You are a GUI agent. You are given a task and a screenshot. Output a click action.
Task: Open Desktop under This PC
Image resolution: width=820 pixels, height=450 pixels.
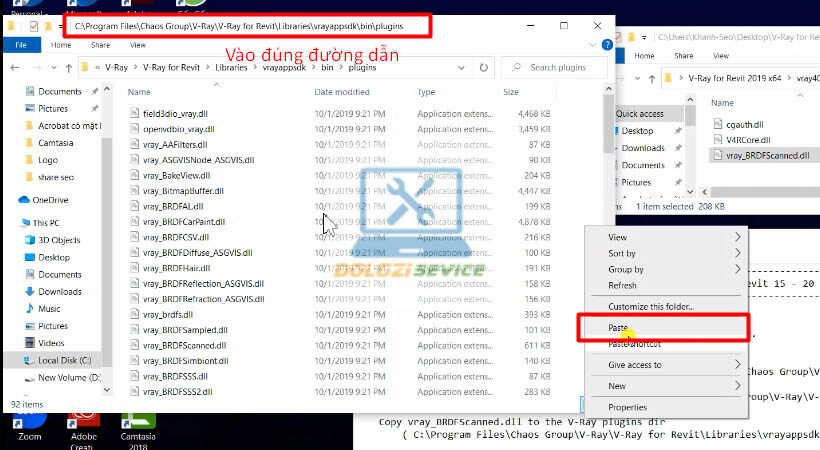pos(54,257)
